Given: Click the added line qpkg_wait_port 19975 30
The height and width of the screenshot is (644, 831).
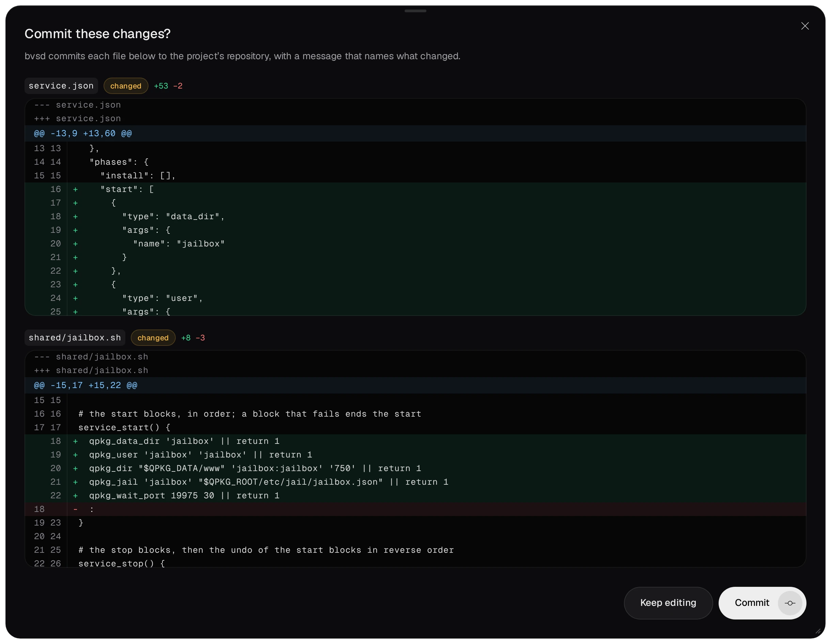Looking at the screenshot, I should tap(415, 496).
